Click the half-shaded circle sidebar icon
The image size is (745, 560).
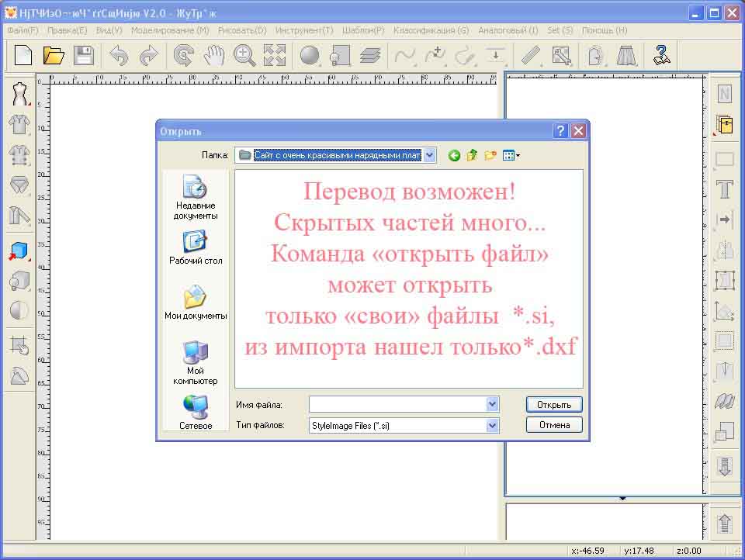coord(19,310)
